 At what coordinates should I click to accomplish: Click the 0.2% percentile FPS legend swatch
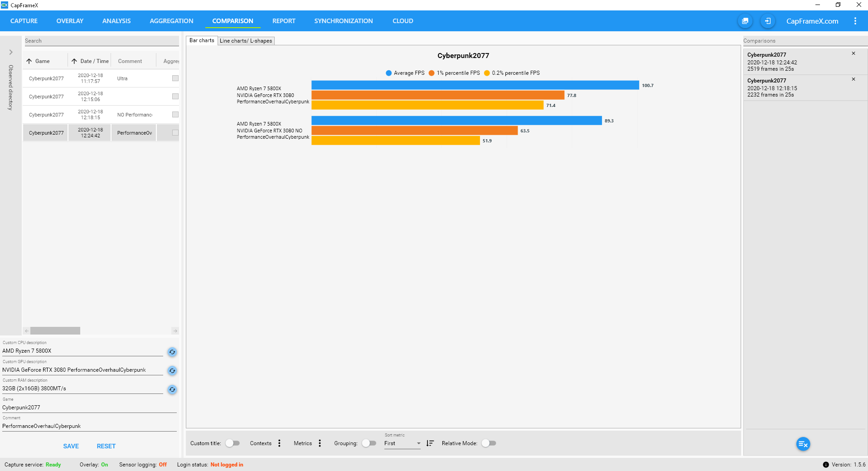487,73
